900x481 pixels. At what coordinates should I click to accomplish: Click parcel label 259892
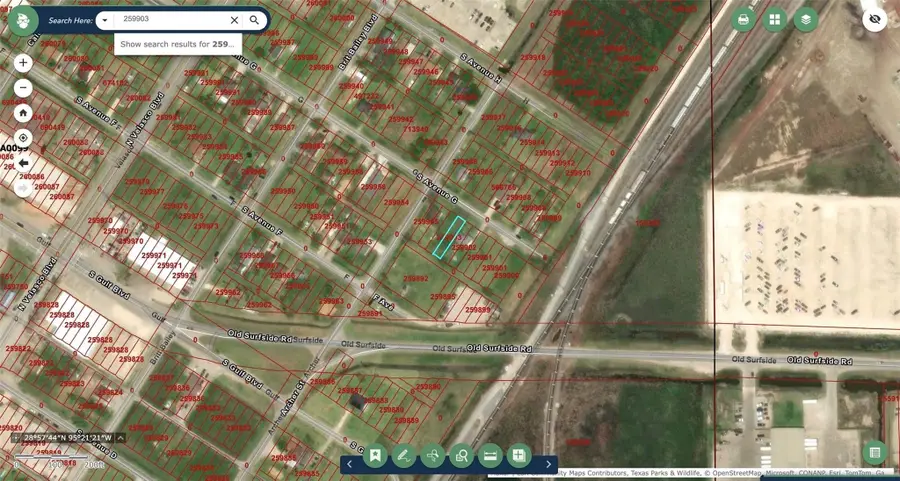point(416,278)
